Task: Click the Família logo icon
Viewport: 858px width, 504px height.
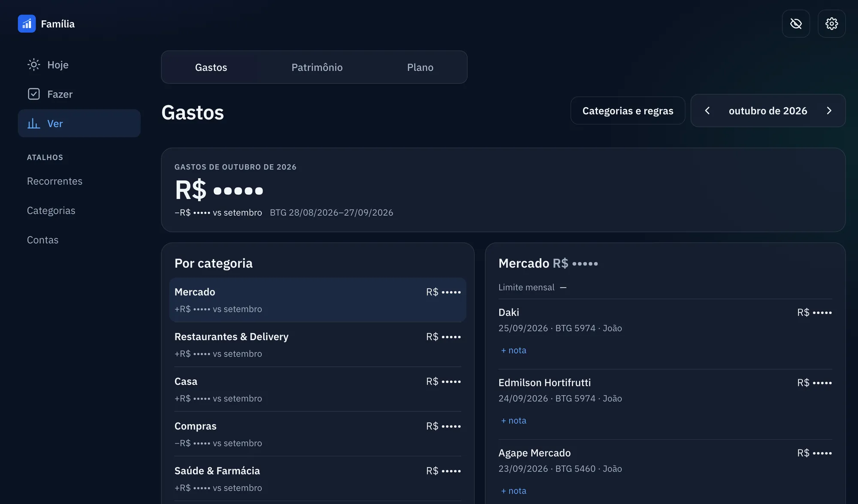Action: [27, 24]
